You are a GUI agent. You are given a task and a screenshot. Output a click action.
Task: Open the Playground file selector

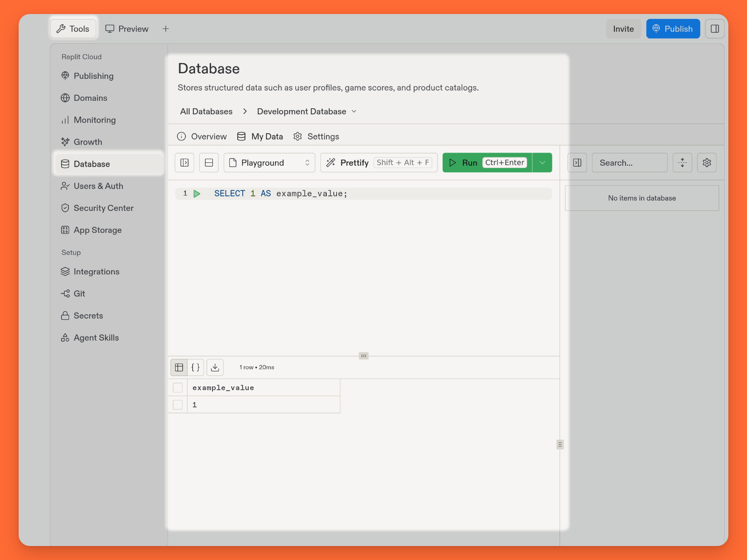click(269, 162)
